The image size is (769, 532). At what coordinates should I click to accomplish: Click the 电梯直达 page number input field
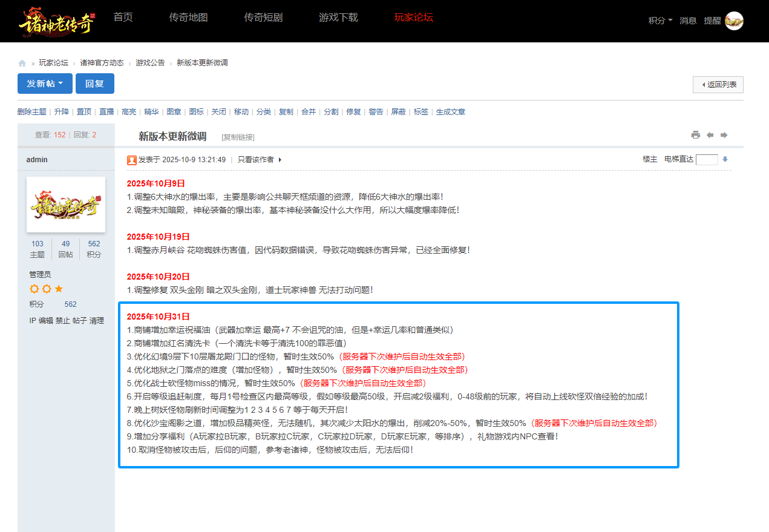(706, 159)
